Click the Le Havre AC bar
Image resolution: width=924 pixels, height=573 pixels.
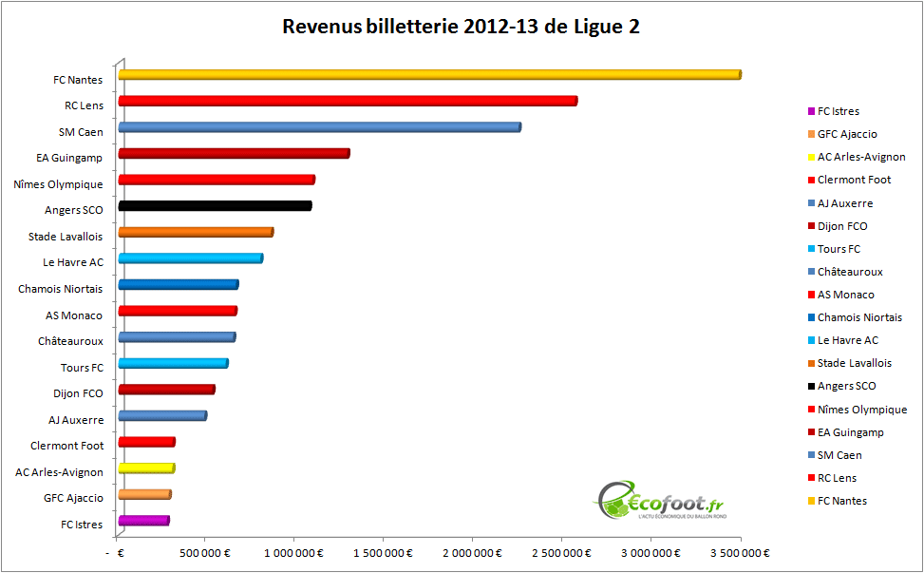(x=190, y=258)
